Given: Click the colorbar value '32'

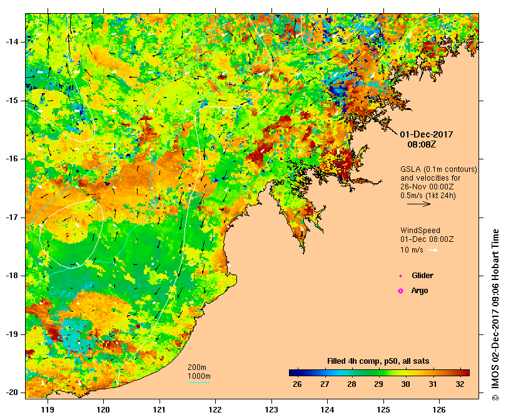Looking at the screenshot, I should point(460,384).
